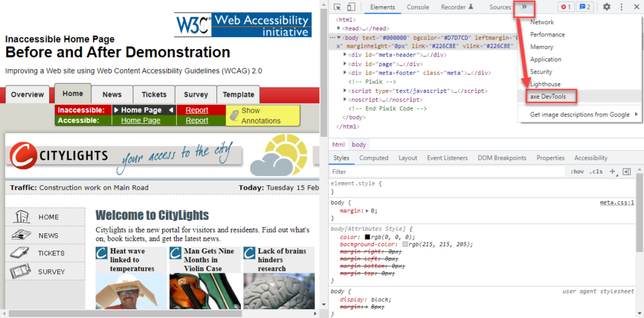
Task: Open the Properties pane tab
Action: pos(550,158)
